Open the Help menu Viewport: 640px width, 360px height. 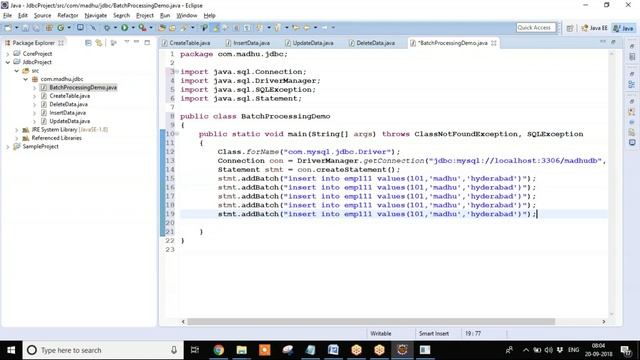click(209, 16)
